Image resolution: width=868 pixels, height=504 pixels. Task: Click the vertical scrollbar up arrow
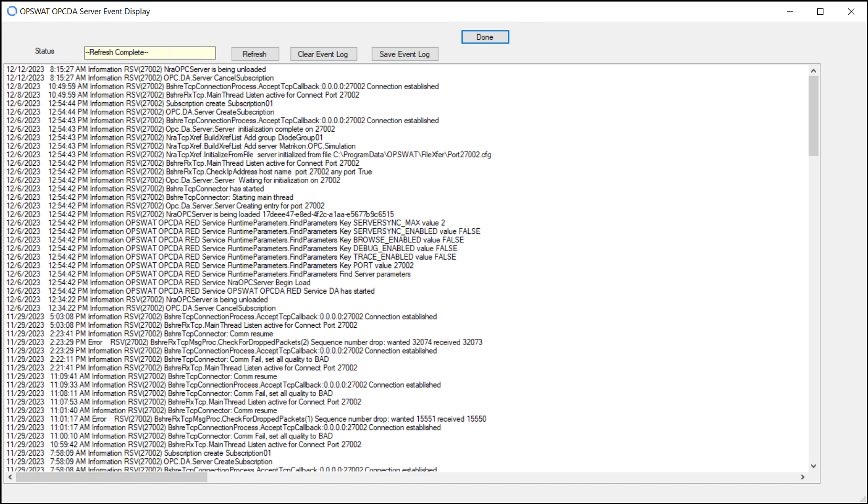click(x=813, y=71)
